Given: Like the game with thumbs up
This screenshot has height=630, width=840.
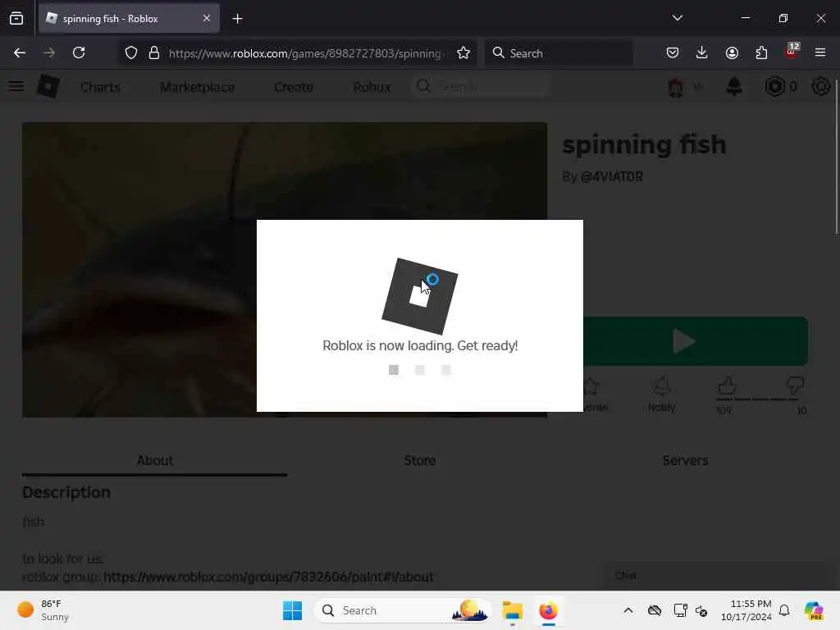Looking at the screenshot, I should click(x=727, y=386).
